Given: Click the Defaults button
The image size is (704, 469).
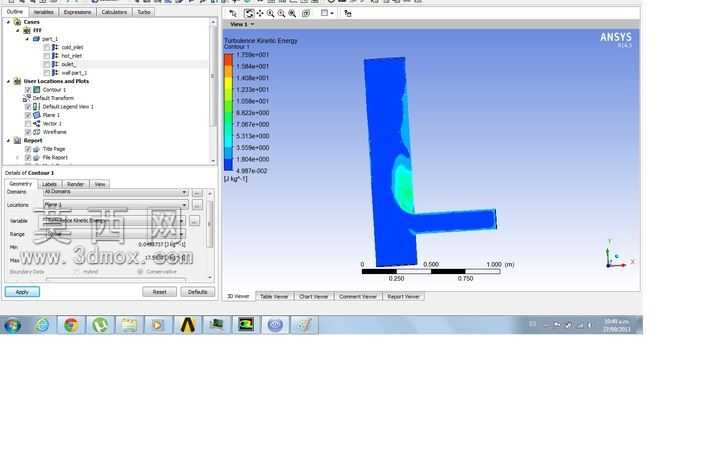Looking at the screenshot, I should [198, 292].
